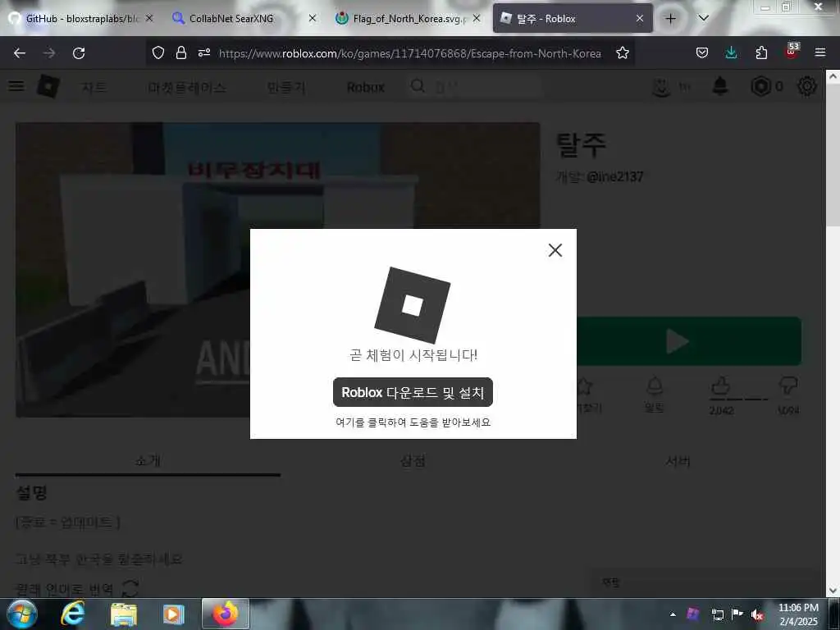840x630 pixels.
Task: Click the scrollbar up arrow
Action: coord(833,76)
